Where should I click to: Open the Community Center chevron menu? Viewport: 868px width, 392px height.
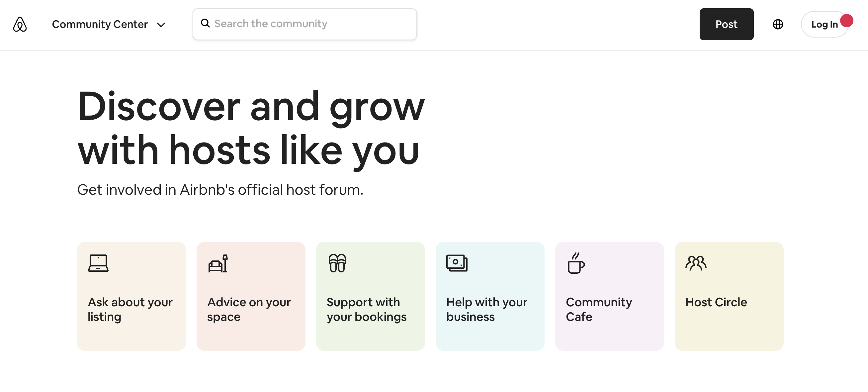tap(161, 25)
